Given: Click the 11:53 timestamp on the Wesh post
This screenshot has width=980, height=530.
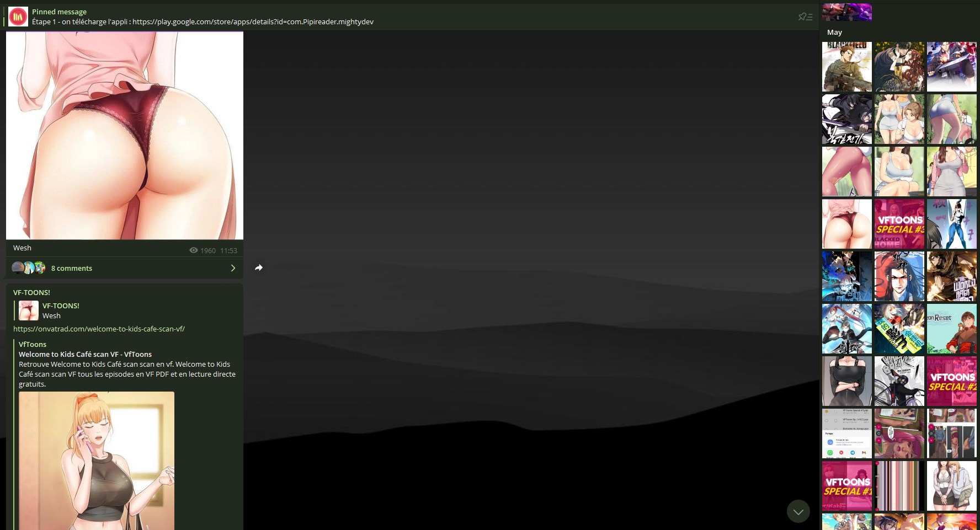Looking at the screenshot, I should point(228,250).
